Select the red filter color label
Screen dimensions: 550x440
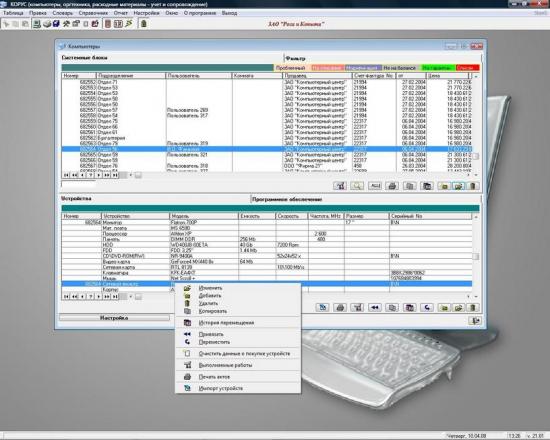tap(468, 68)
